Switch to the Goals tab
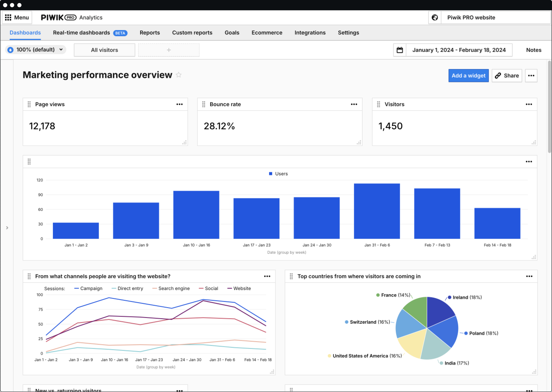Screen dimensions: 552x392 coord(232,33)
